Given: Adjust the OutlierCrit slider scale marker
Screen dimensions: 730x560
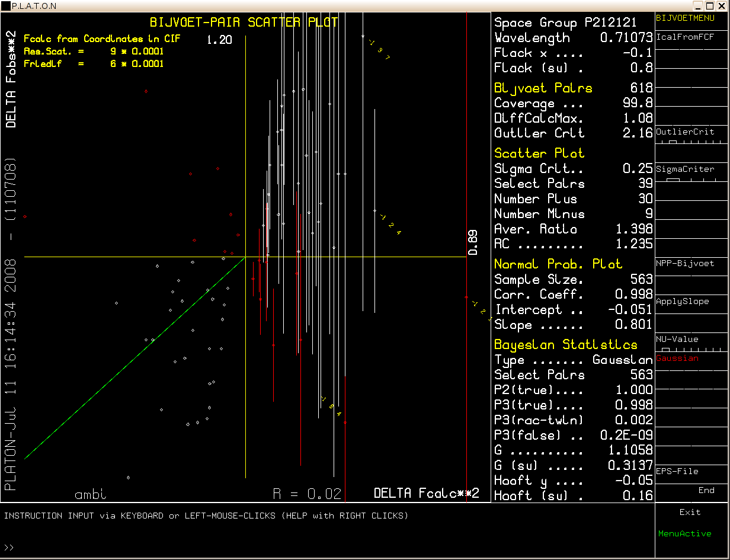Looking at the screenshot, I should click(x=673, y=143).
